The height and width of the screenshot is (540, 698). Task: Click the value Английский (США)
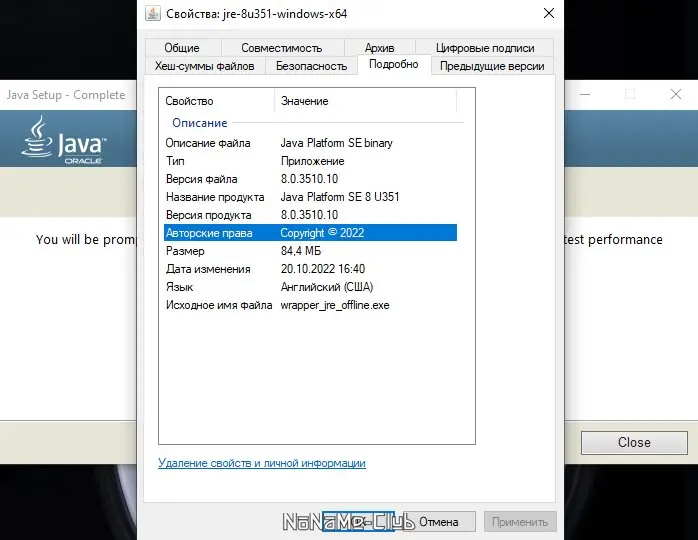tap(327, 287)
